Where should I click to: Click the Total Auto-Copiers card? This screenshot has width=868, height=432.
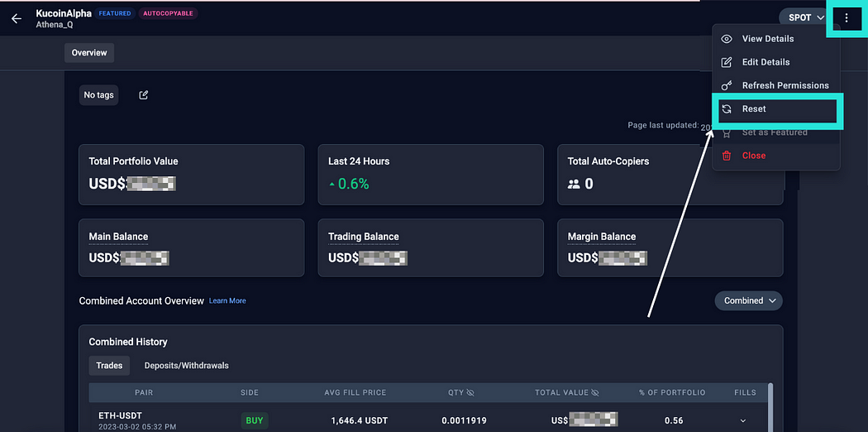tap(670, 175)
